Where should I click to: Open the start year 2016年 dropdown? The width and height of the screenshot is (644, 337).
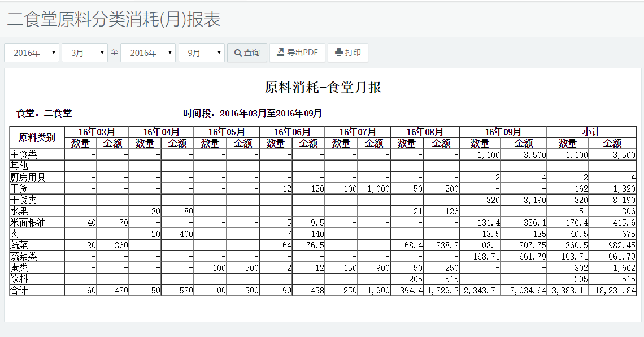pos(32,53)
